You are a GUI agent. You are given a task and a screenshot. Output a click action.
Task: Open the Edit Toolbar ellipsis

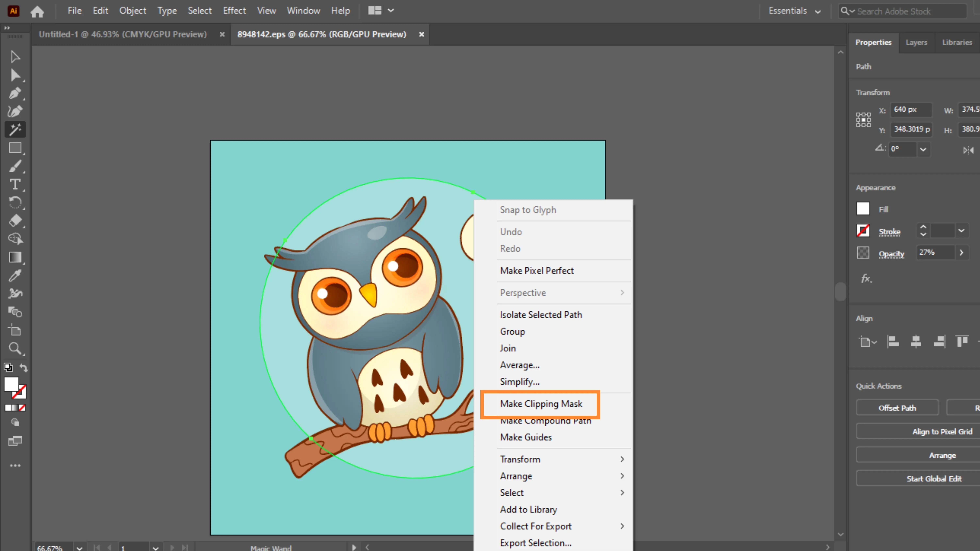click(15, 465)
